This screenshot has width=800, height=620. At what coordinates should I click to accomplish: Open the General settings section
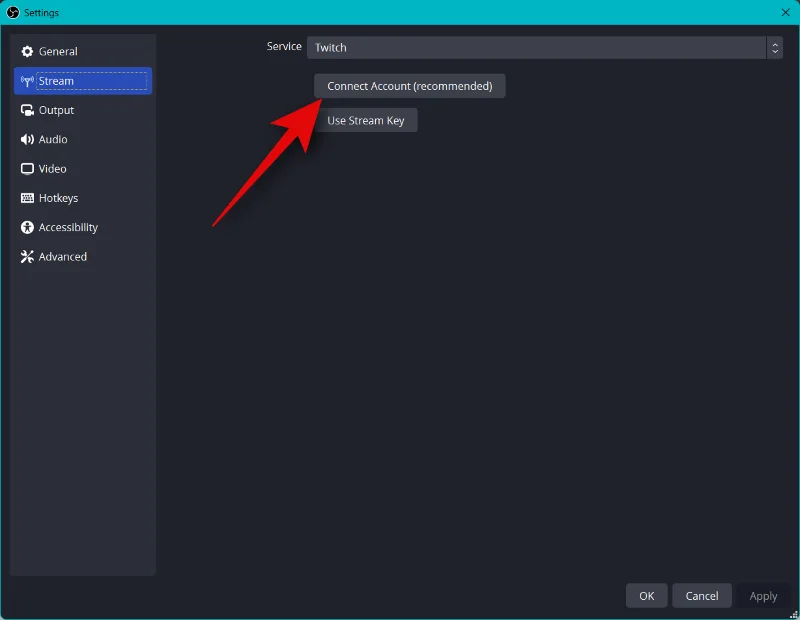coord(83,52)
